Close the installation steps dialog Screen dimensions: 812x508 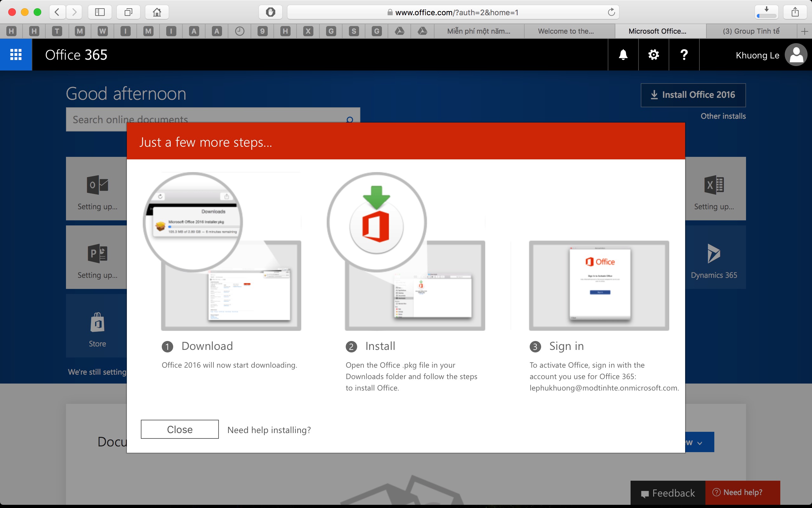click(x=180, y=429)
